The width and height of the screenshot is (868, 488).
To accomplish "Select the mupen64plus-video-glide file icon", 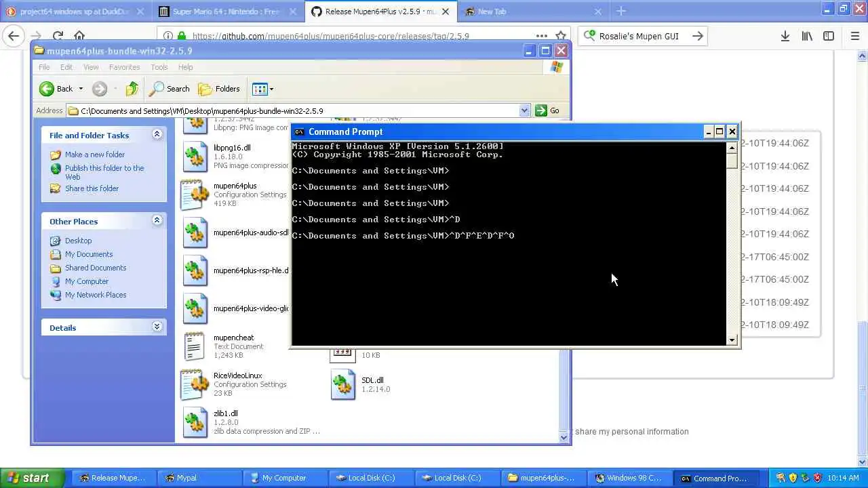I will [195, 308].
